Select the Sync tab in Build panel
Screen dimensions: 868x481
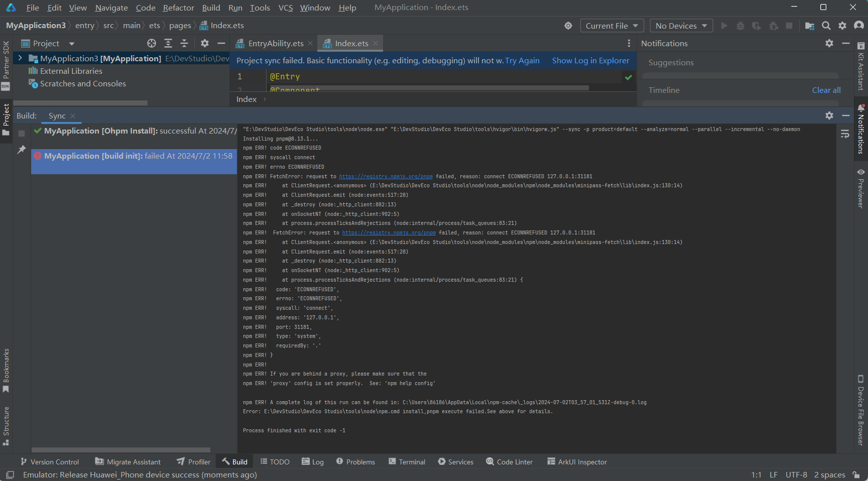[x=57, y=116]
